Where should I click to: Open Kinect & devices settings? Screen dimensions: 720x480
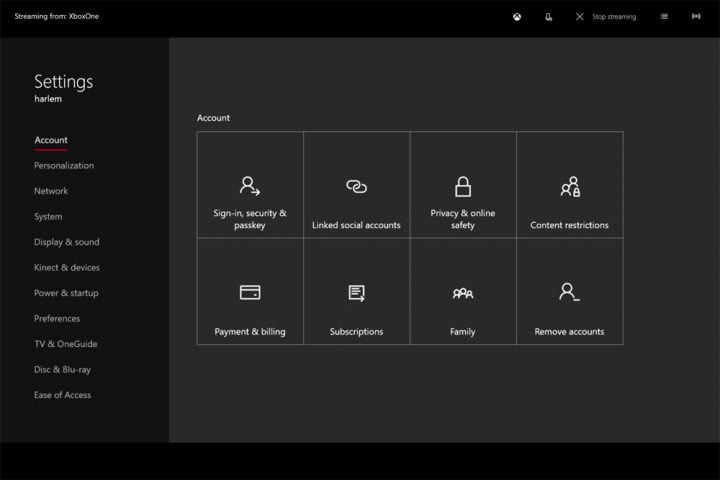tap(67, 268)
